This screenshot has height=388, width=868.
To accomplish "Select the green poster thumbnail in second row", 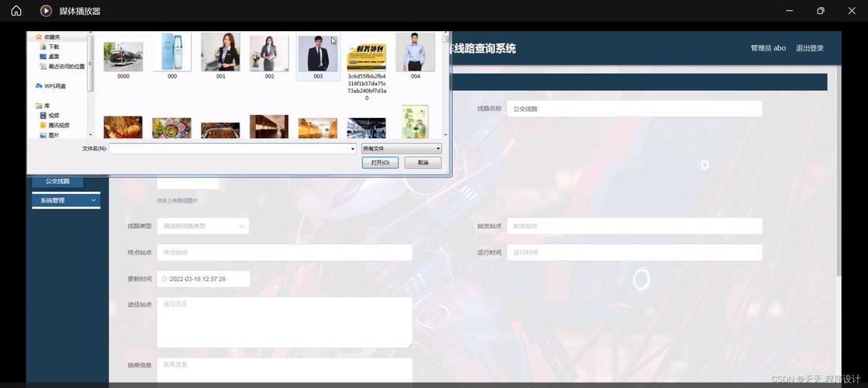I will [x=415, y=121].
